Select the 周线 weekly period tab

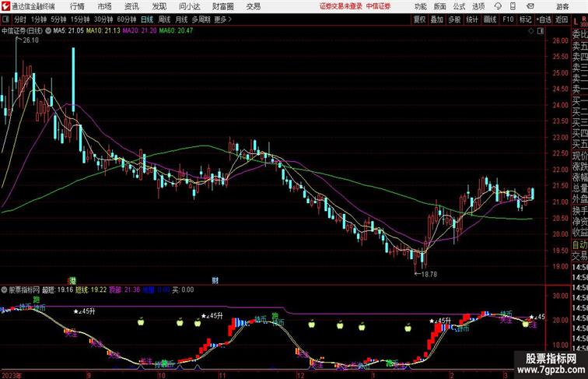coord(164,19)
